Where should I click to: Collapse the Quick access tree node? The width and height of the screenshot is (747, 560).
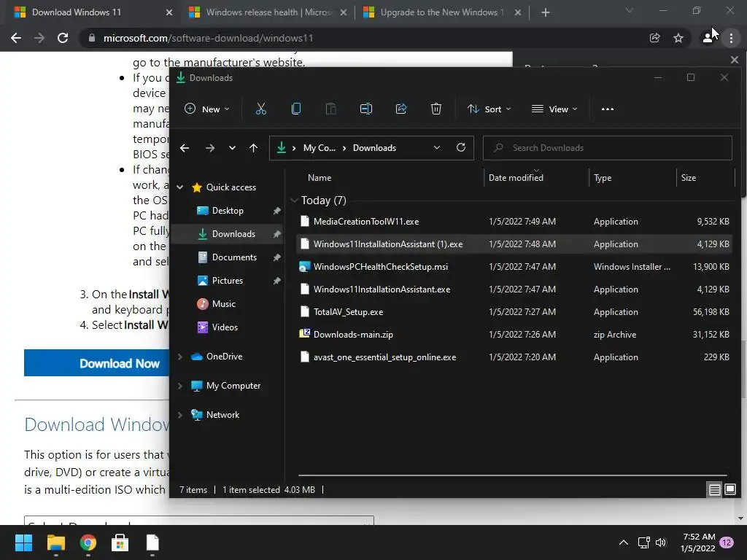point(180,187)
